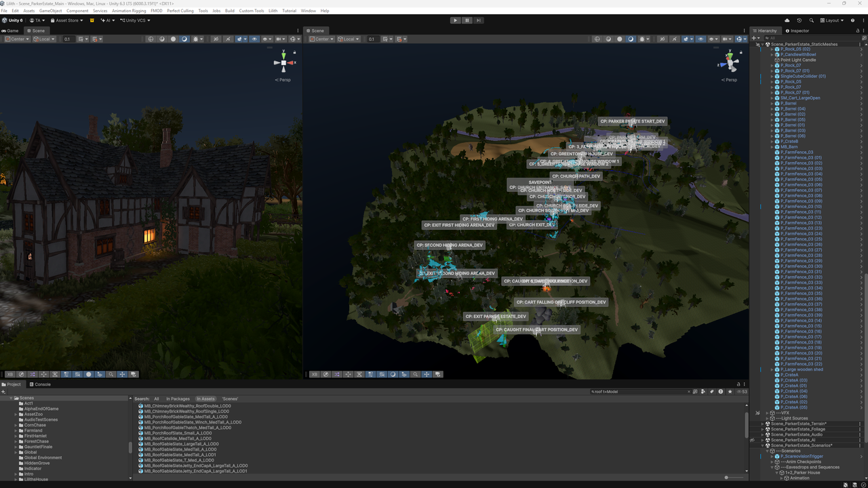Select the Hierarchy tab
The height and width of the screenshot is (488, 868).
tap(764, 30)
